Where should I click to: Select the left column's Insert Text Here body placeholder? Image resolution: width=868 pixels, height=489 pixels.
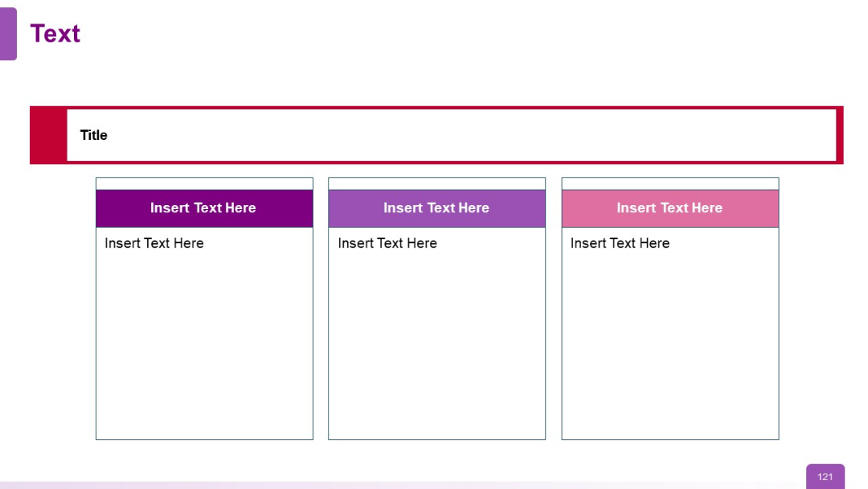tap(153, 243)
